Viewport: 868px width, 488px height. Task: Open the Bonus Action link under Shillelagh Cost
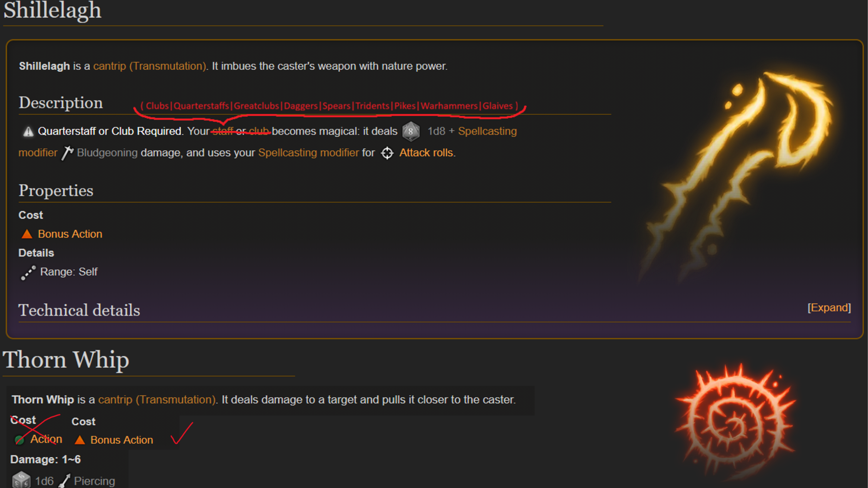coord(70,234)
